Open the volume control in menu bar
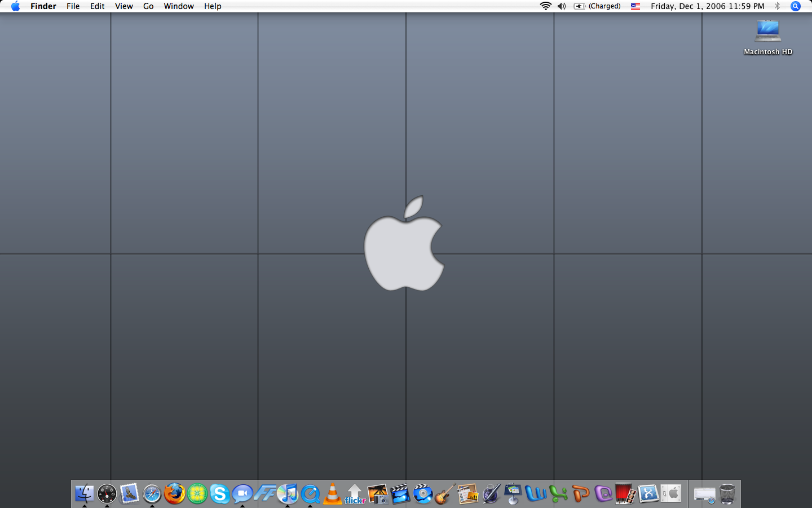The image size is (812, 508). coord(562,6)
